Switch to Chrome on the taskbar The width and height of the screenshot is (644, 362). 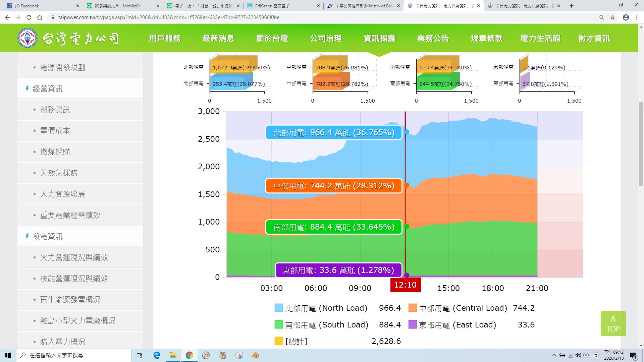click(189, 355)
